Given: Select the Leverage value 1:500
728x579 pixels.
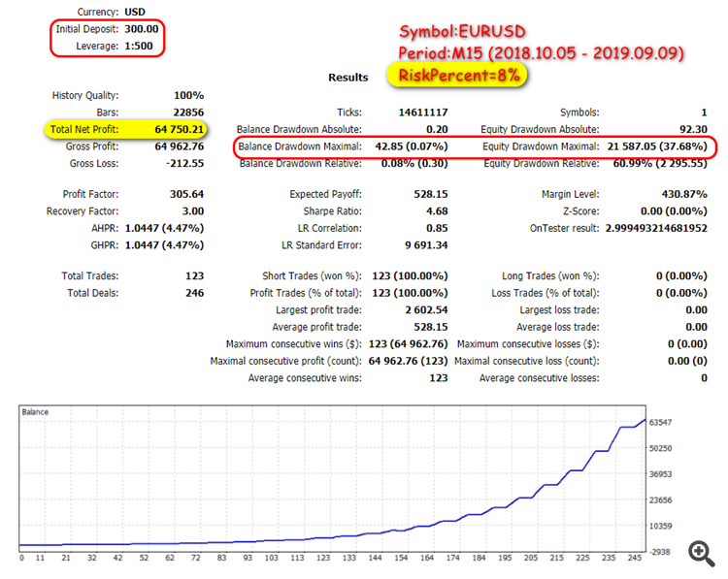Looking at the screenshot, I should (x=139, y=46).
